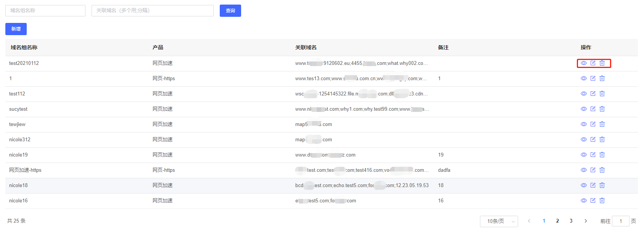Delete the nicole312 domain group
The width and height of the screenshot is (644, 231).
pos(602,139)
